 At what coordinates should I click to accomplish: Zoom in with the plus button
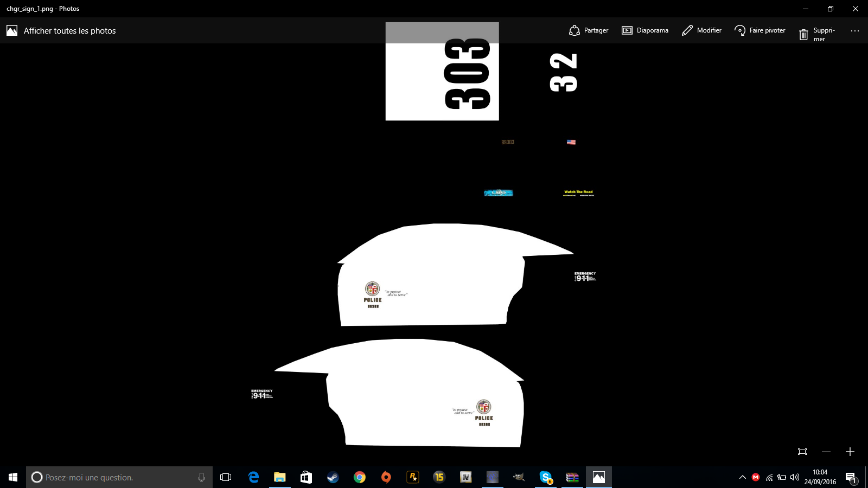click(x=850, y=452)
